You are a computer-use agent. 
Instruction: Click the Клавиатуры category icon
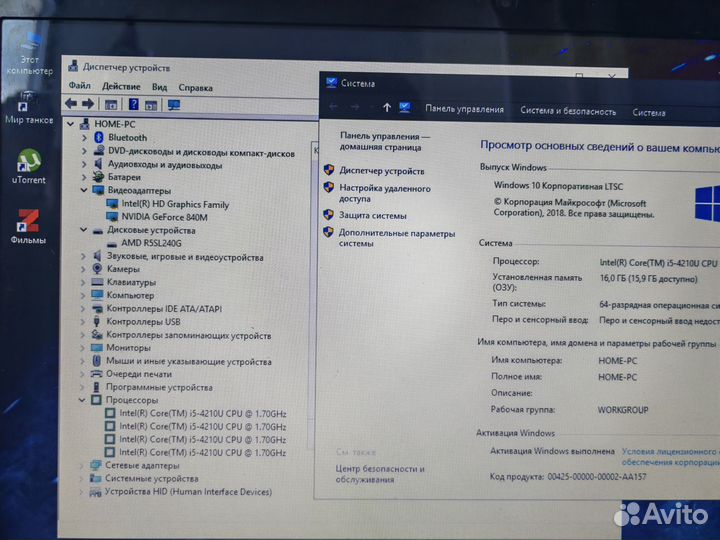[97, 282]
